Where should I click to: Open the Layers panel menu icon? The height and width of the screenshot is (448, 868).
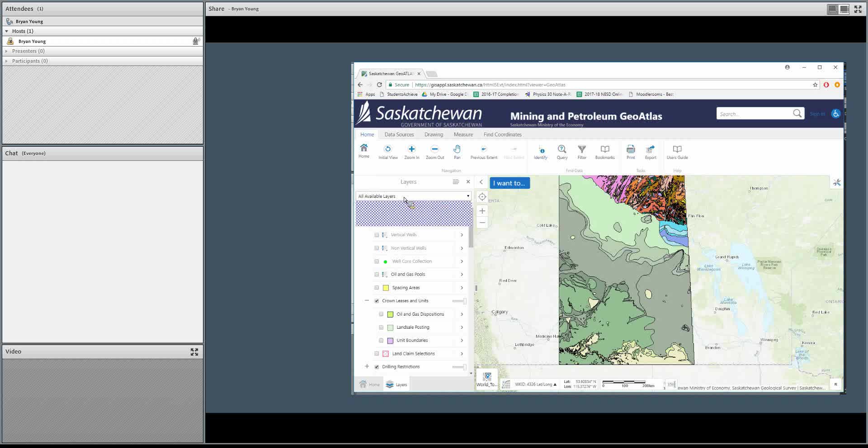pos(456,182)
